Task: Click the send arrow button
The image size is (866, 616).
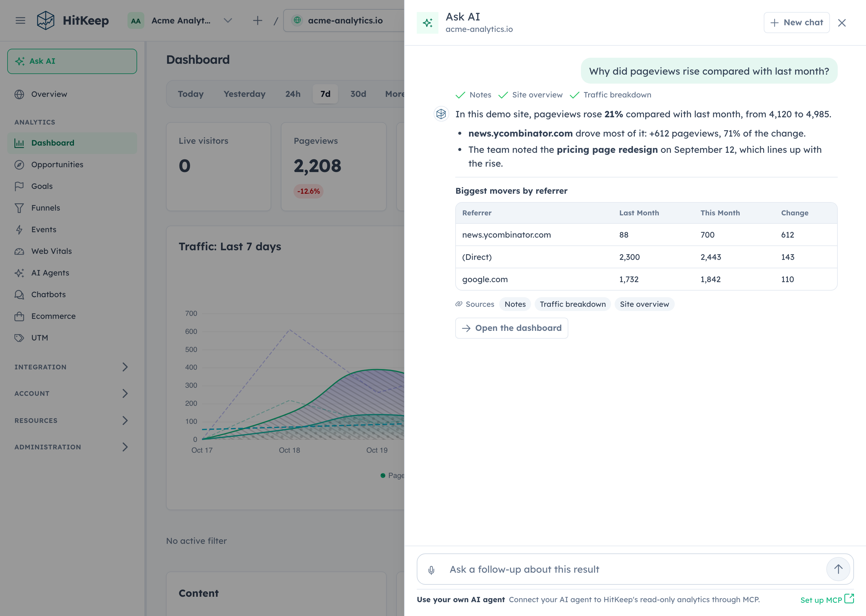Action: pos(838,569)
